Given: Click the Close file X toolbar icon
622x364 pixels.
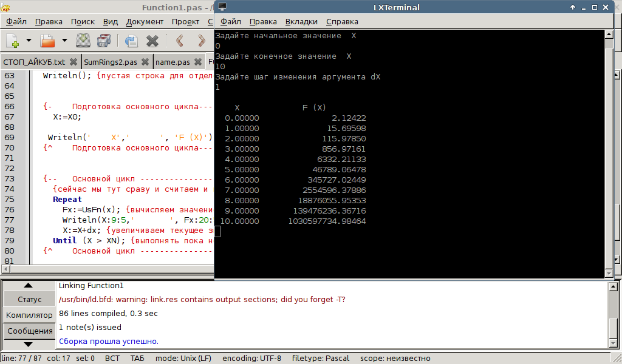Looking at the screenshot, I should tap(152, 41).
